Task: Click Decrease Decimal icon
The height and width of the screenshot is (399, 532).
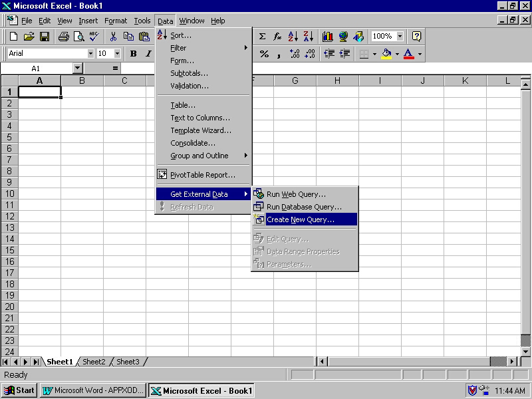Action: 310,54
